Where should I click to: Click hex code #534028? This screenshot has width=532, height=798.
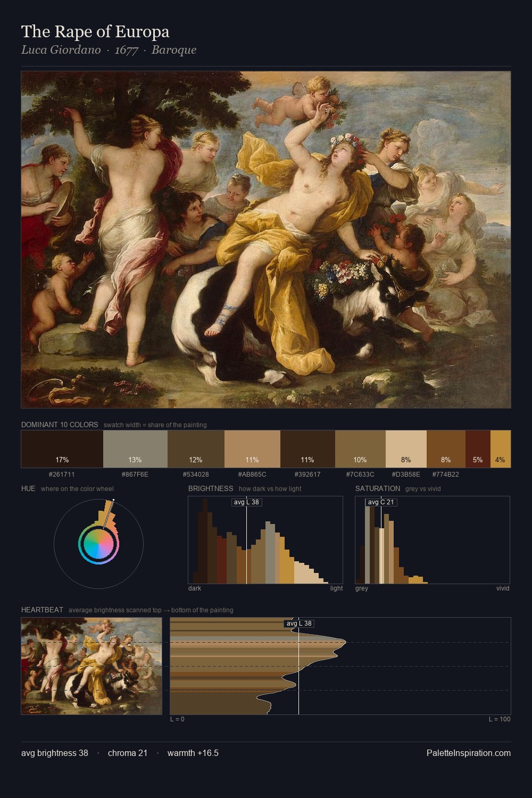(196, 475)
